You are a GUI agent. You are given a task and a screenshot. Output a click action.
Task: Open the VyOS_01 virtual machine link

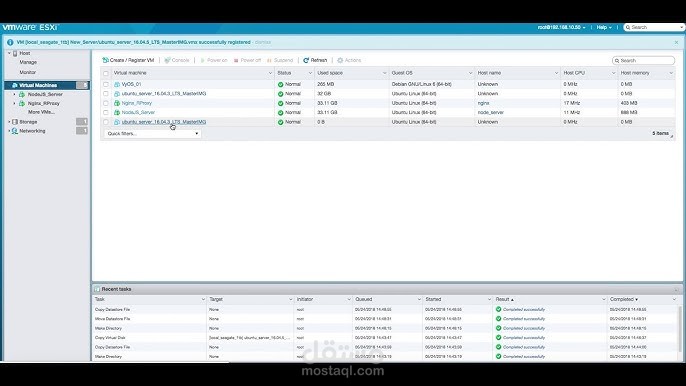point(131,84)
